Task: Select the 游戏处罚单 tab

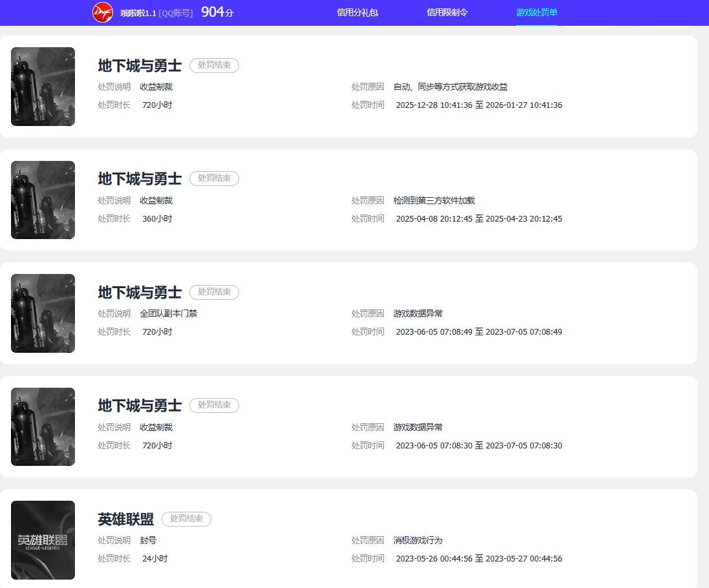Action: (536, 12)
